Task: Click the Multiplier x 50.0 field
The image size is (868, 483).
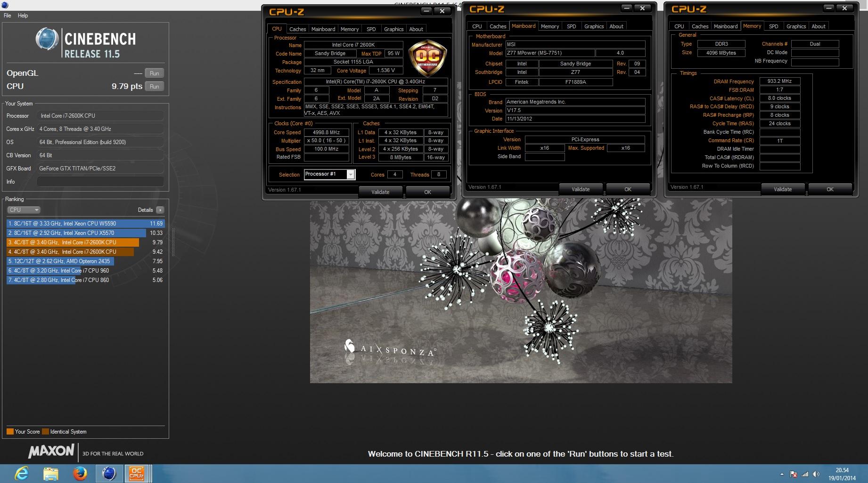Action: coord(327,141)
